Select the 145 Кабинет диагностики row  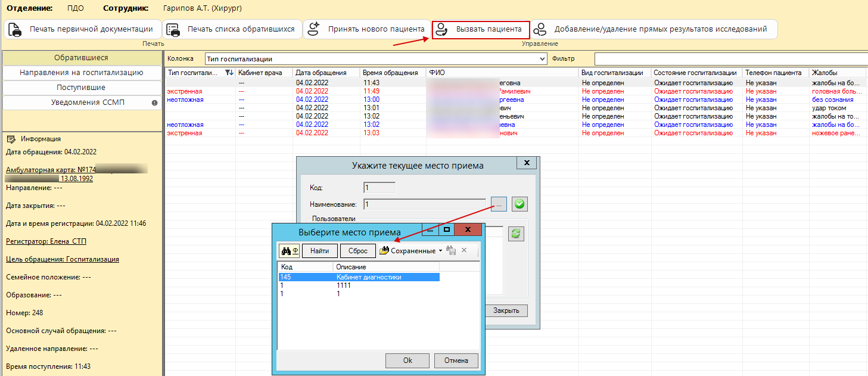(359, 277)
